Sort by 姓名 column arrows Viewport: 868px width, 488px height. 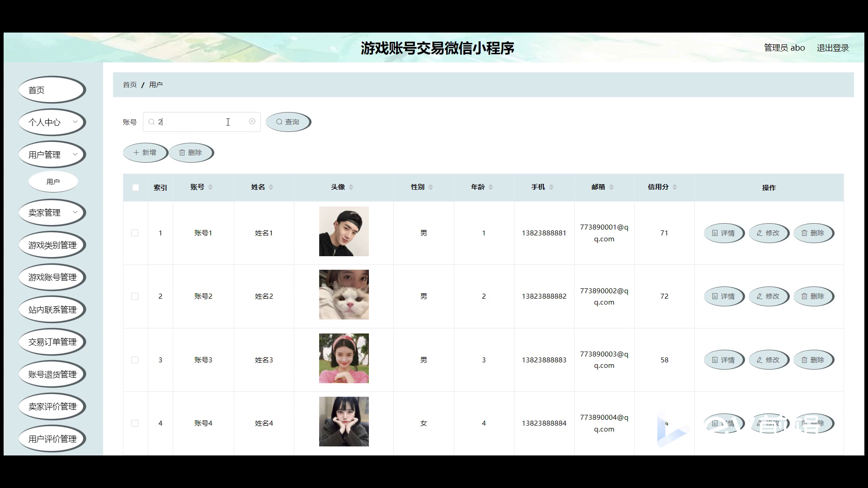click(271, 187)
